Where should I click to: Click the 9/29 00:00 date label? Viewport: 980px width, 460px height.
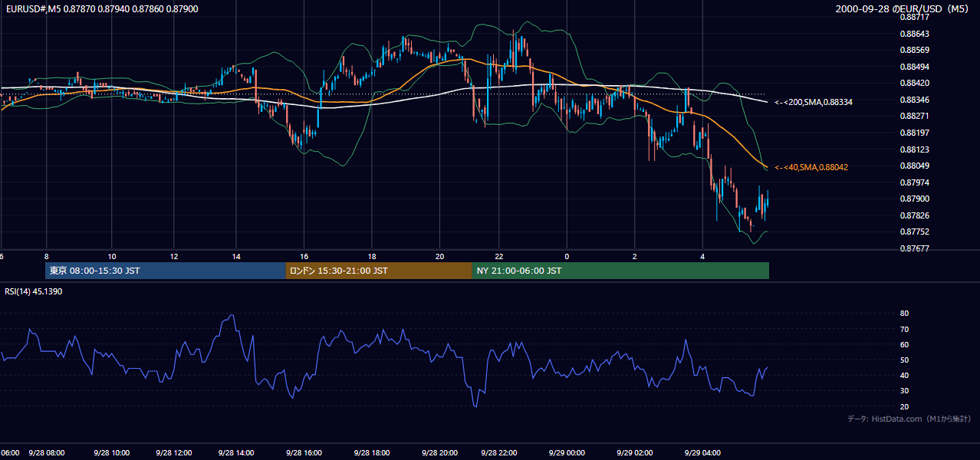pos(567,453)
